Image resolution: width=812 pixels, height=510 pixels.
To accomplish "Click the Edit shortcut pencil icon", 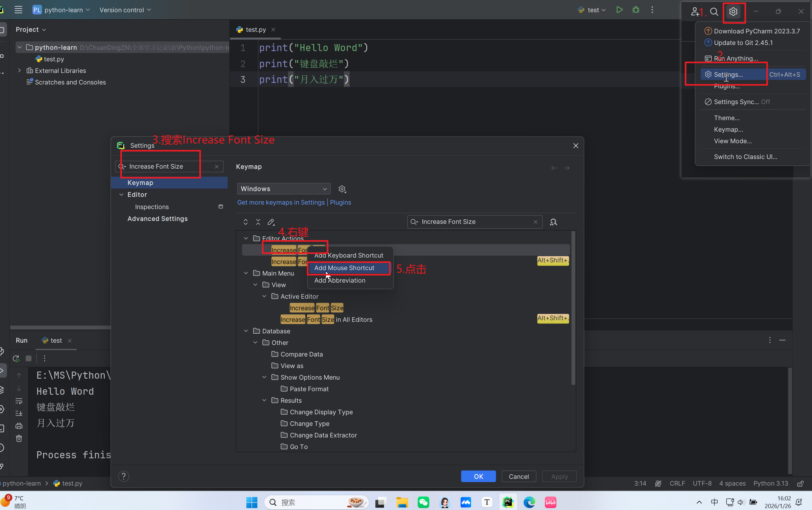I will coord(271,222).
